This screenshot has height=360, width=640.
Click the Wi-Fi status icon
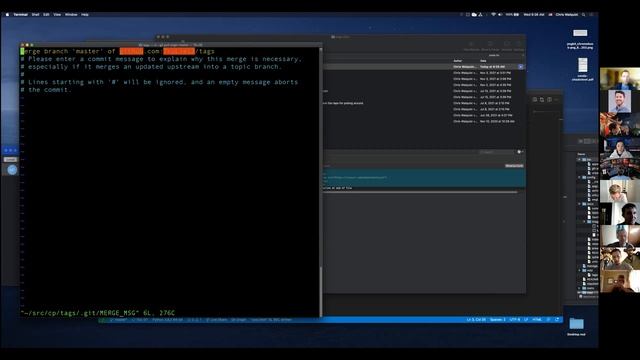point(493,14)
